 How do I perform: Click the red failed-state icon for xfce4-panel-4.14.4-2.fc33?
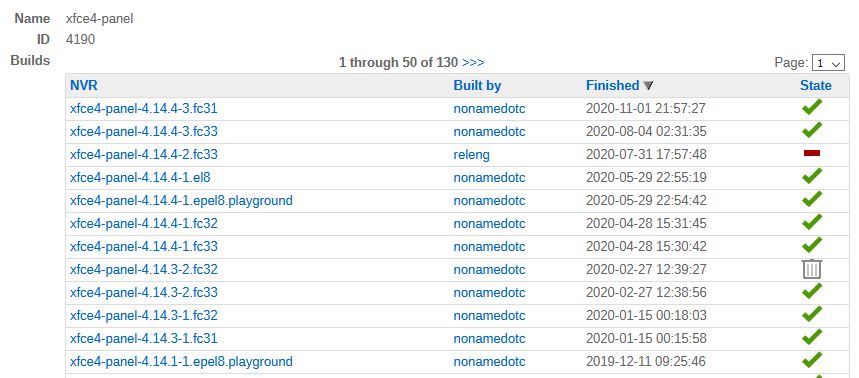click(x=812, y=153)
